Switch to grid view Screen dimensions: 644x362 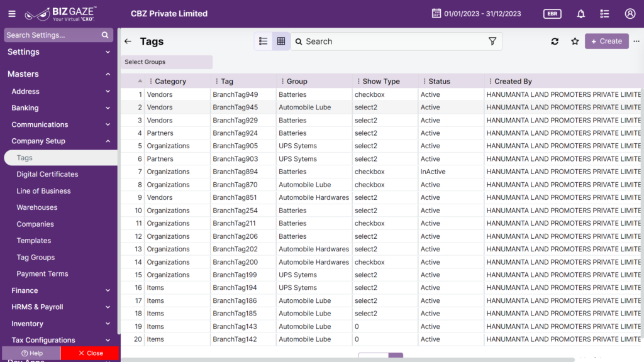281,41
